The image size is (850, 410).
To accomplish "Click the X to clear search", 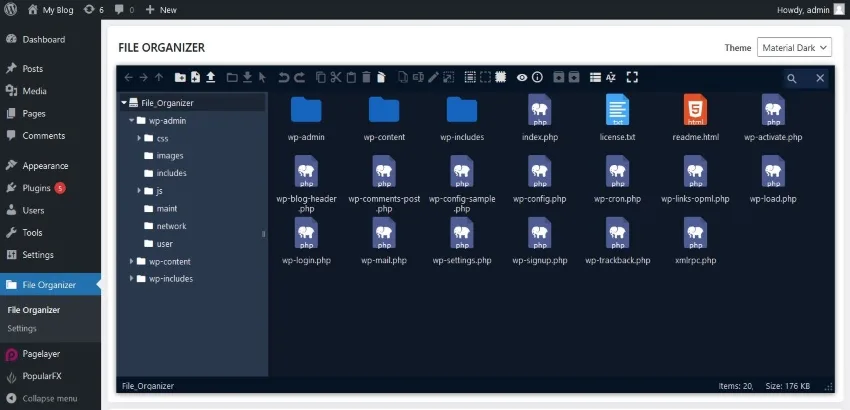I will point(820,78).
